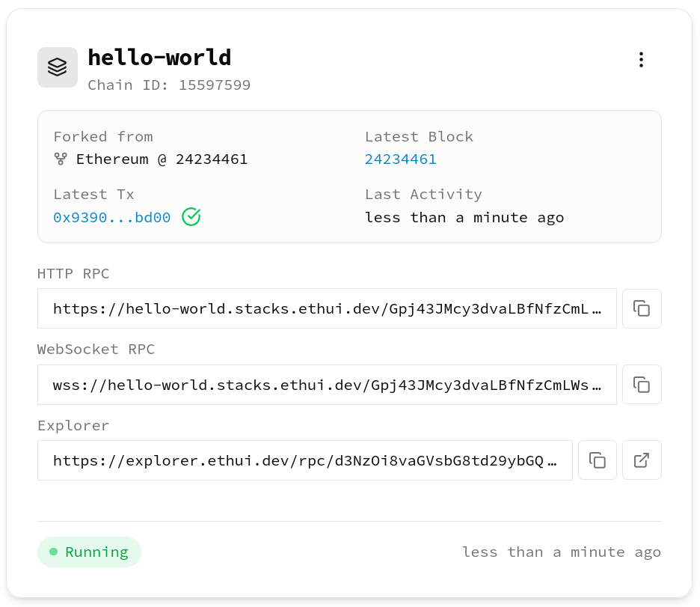Select the Explorer URL field
Viewport: 700px width, 607px height.
tap(304, 460)
